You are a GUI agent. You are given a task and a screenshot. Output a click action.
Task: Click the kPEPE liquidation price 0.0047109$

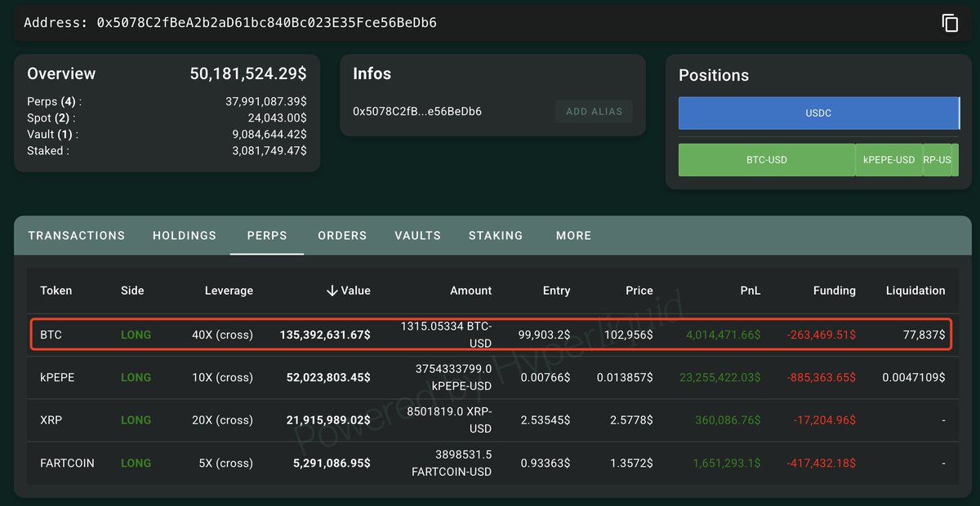(x=914, y=378)
